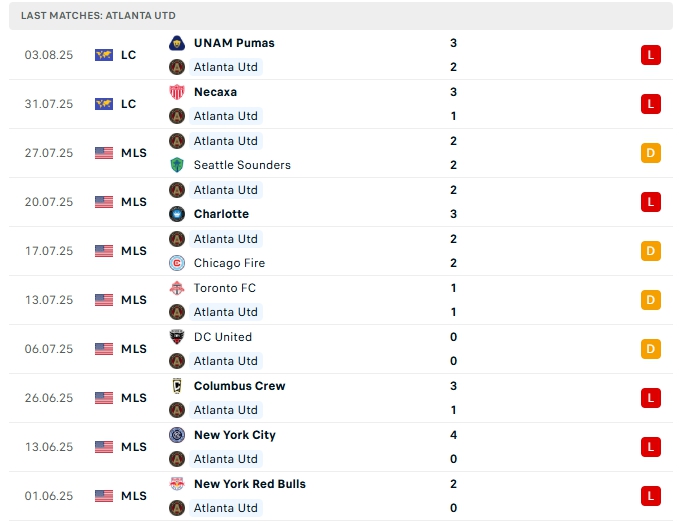Click the L result badge for 20.07.25
The image size is (681, 524).
tap(651, 202)
